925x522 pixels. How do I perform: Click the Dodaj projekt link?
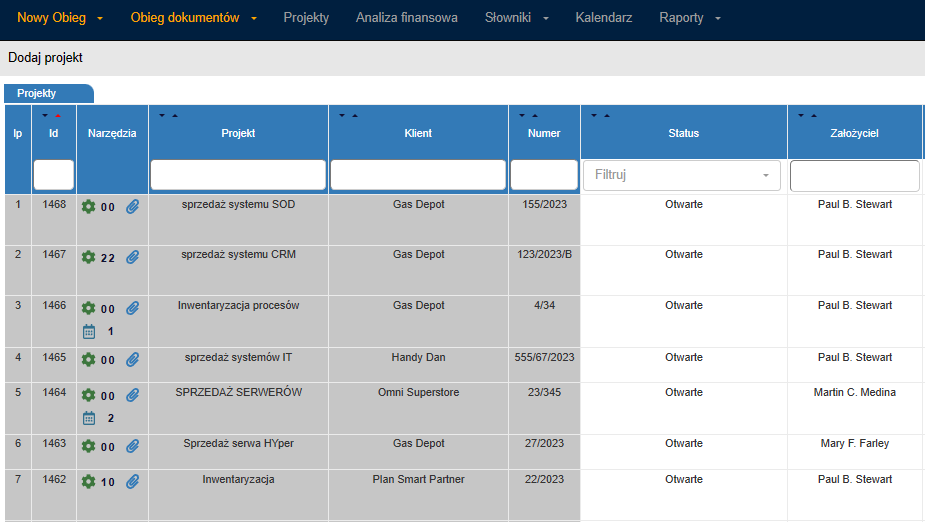pos(45,58)
